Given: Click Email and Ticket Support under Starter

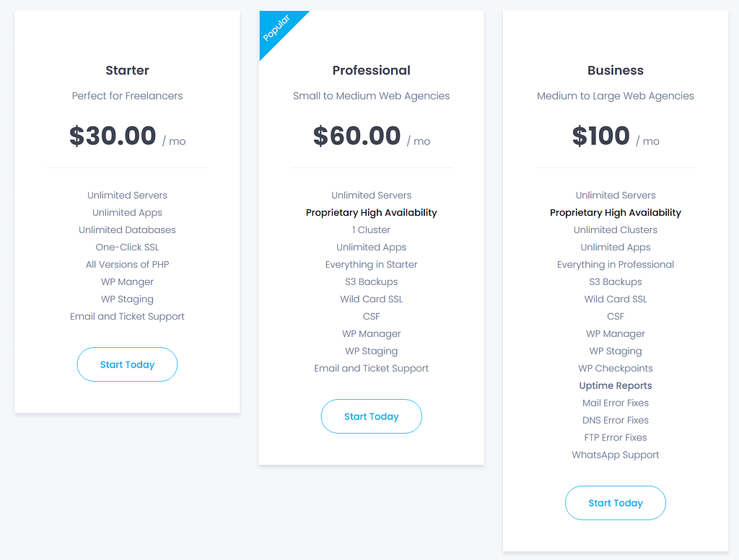Looking at the screenshot, I should point(127,316).
